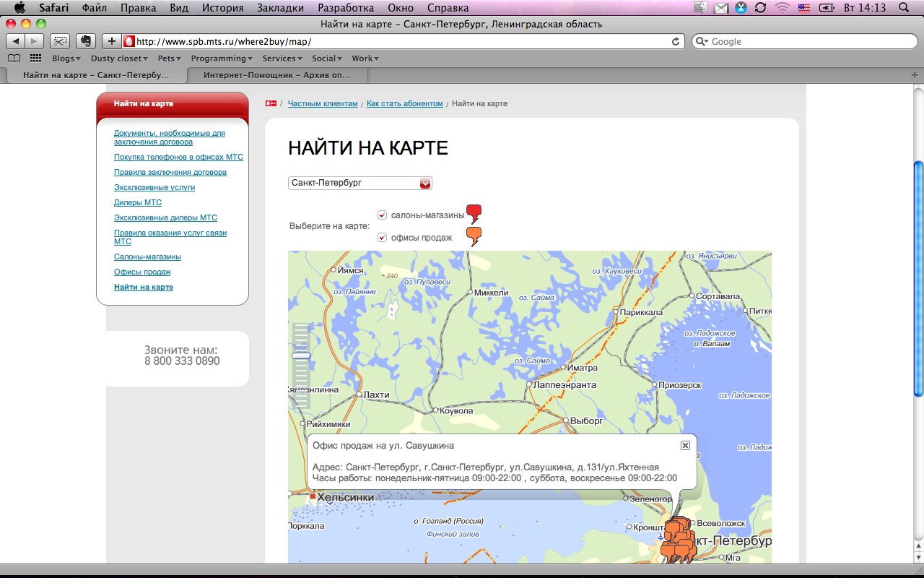Open the bookmarks book icon

(x=14, y=59)
